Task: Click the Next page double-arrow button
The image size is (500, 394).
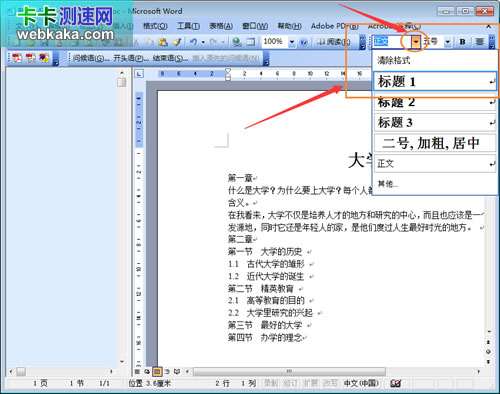Action: [488, 361]
